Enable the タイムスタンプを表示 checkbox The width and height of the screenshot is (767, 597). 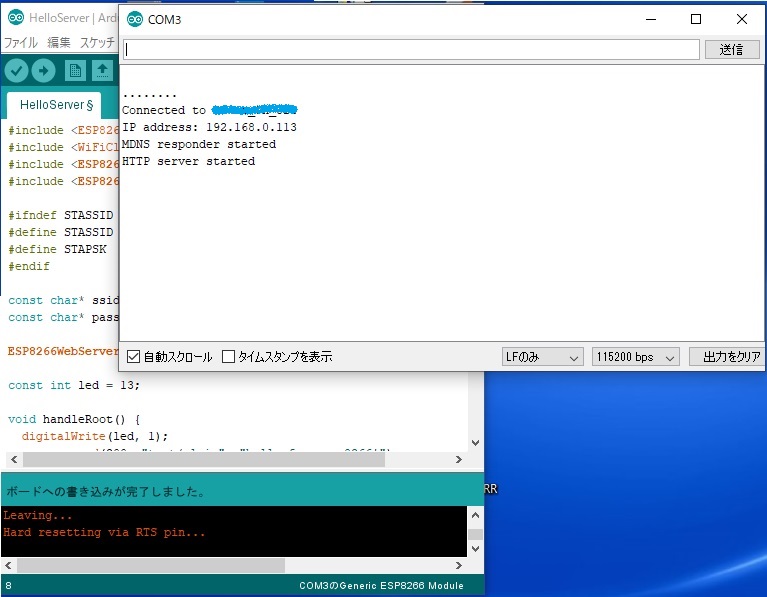pyautogui.click(x=228, y=356)
